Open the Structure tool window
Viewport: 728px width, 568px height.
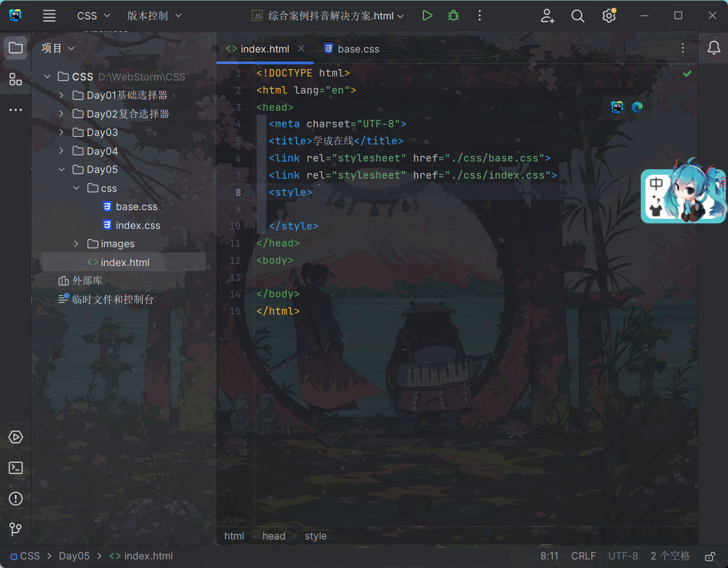point(16,79)
